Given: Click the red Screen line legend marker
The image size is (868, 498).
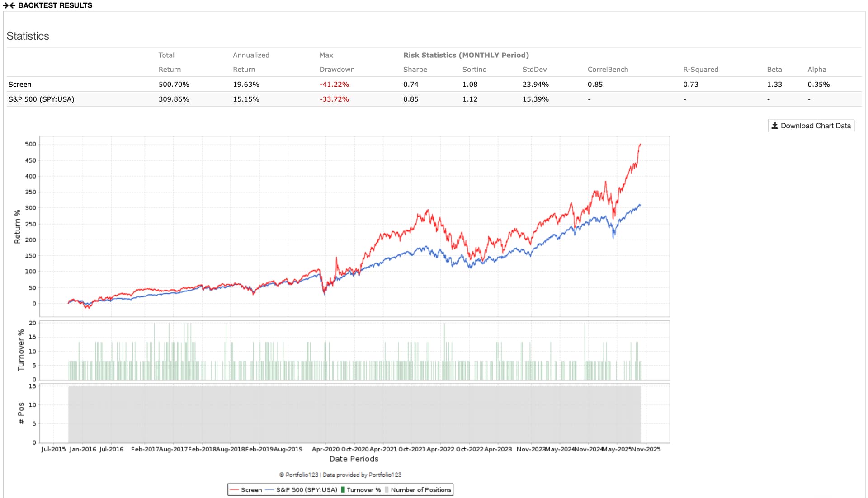Looking at the screenshot, I should pos(234,490).
